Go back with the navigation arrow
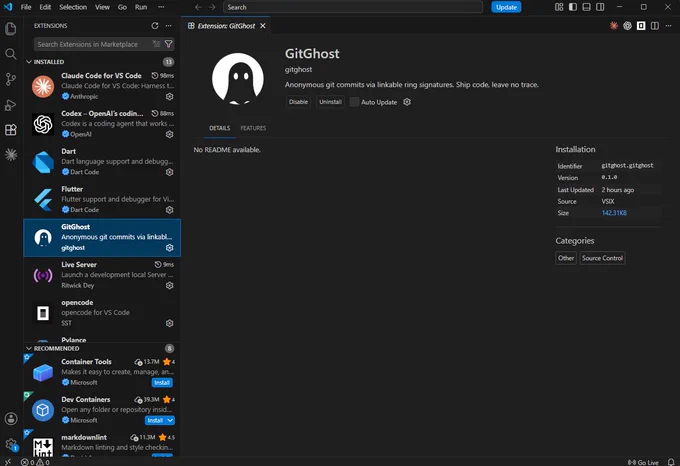Screen dimensions: 680x466 198,7
